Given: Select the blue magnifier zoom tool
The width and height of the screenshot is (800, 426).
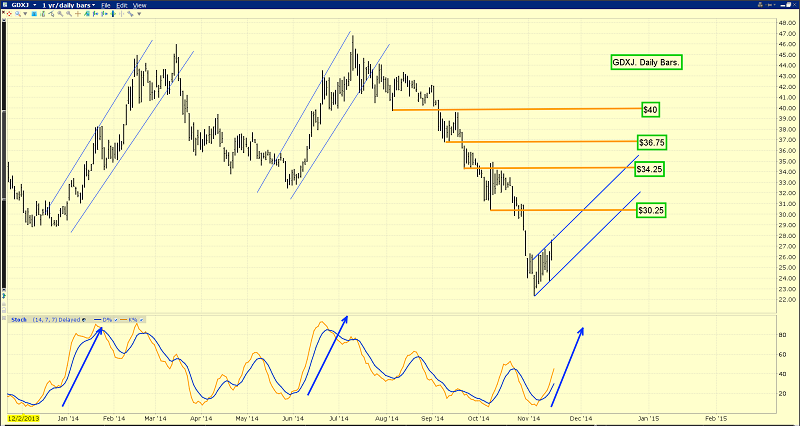Looking at the screenshot, I should tap(18, 14).
